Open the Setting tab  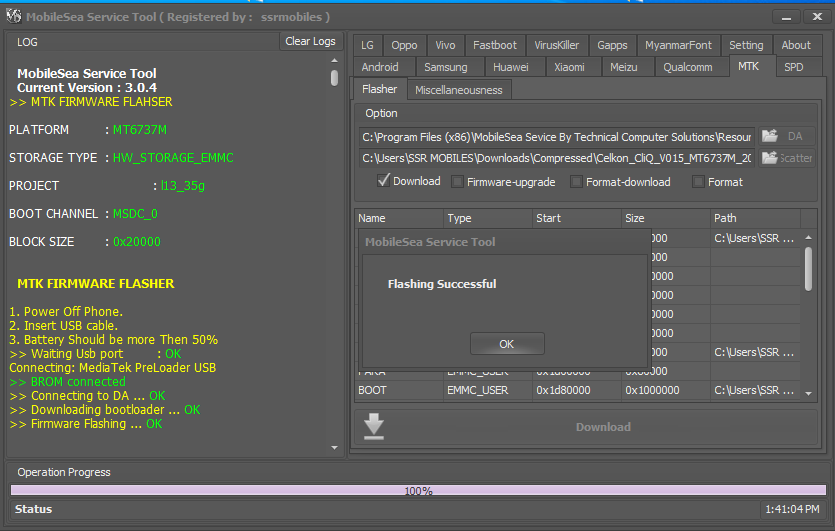pos(746,45)
